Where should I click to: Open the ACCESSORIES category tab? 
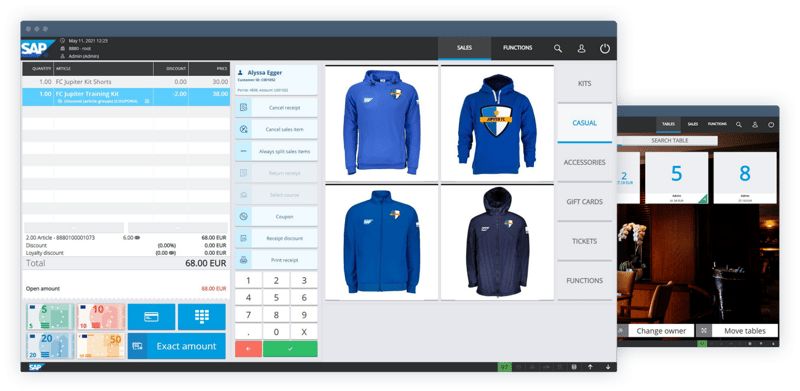pyautogui.click(x=584, y=162)
